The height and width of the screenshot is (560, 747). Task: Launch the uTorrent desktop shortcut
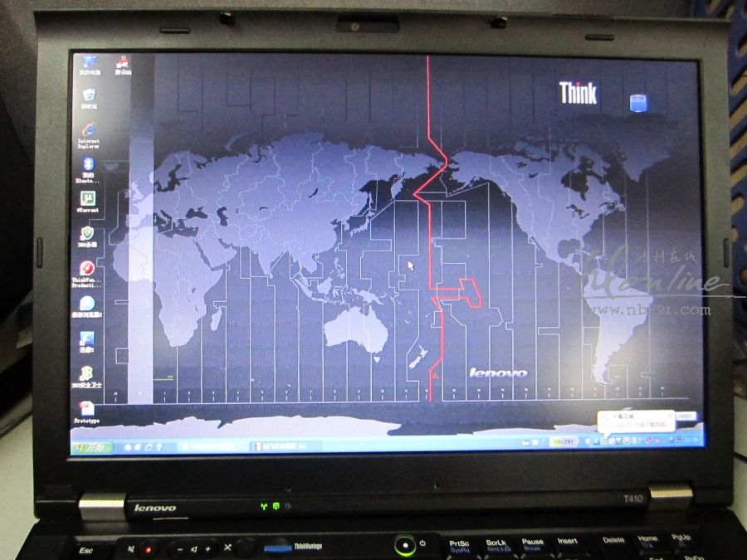click(88, 202)
